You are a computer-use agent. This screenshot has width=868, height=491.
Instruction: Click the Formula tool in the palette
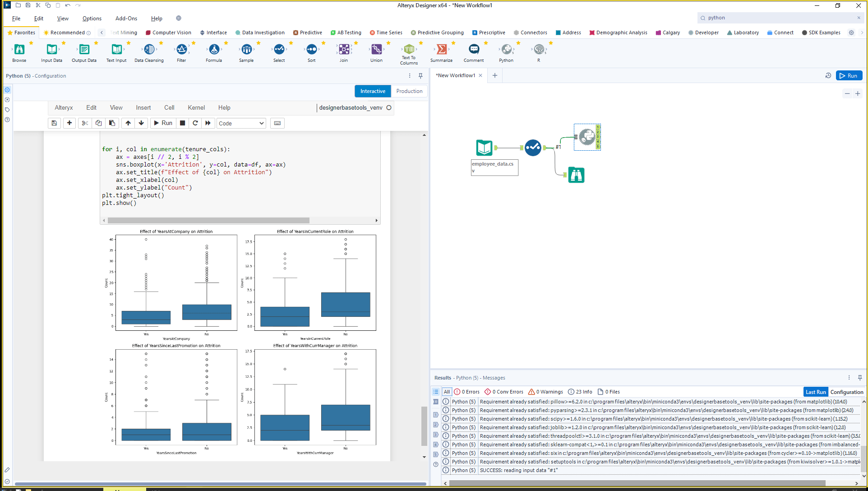coord(214,50)
